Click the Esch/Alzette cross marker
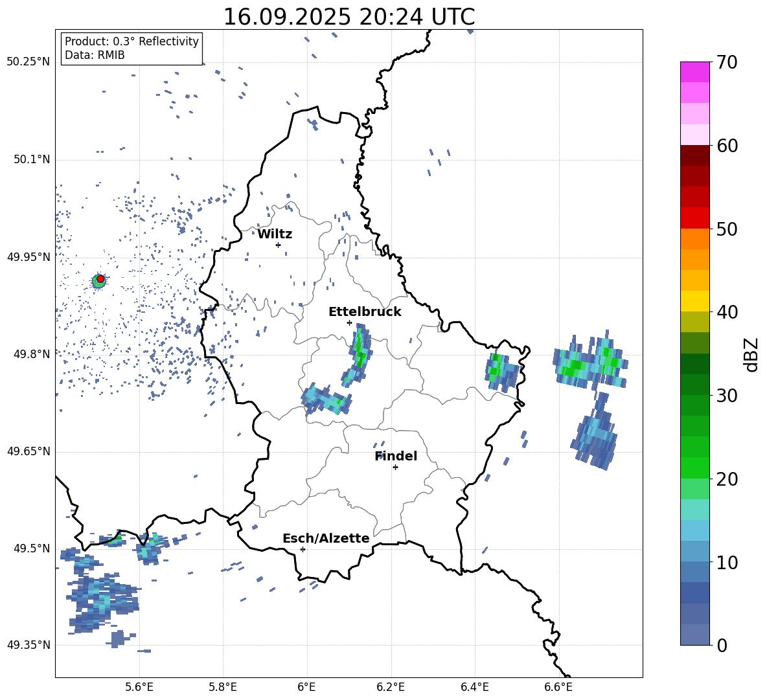The height and width of the screenshot is (700, 767). coord(303,549)
